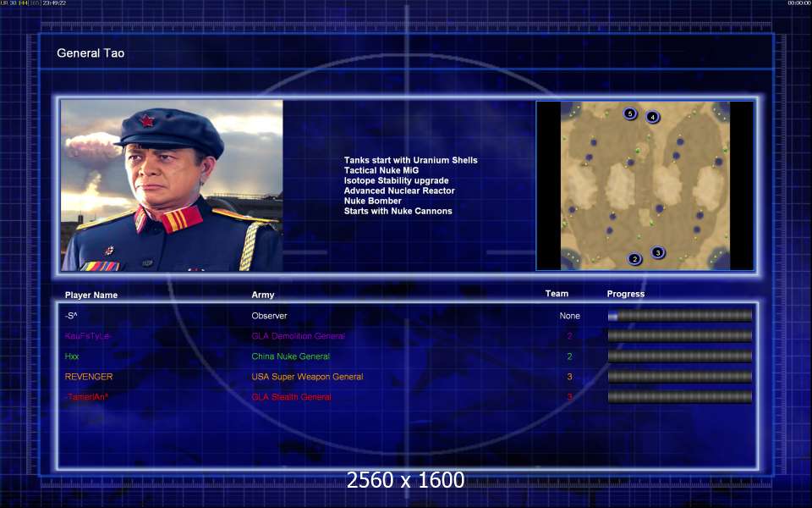Viewport: 812px width, 508px height.
Task: Click the 'Tactical Nuke MiG' line
Action: pos(381,170)
